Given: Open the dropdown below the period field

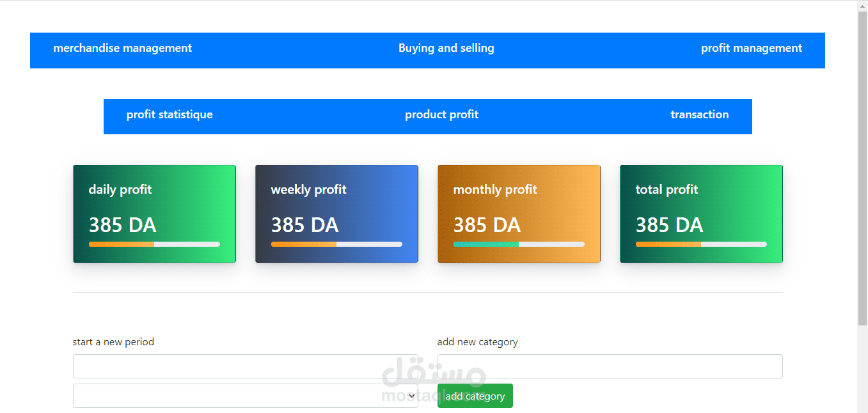Looking at the screenshot, I should coord(246,396).
